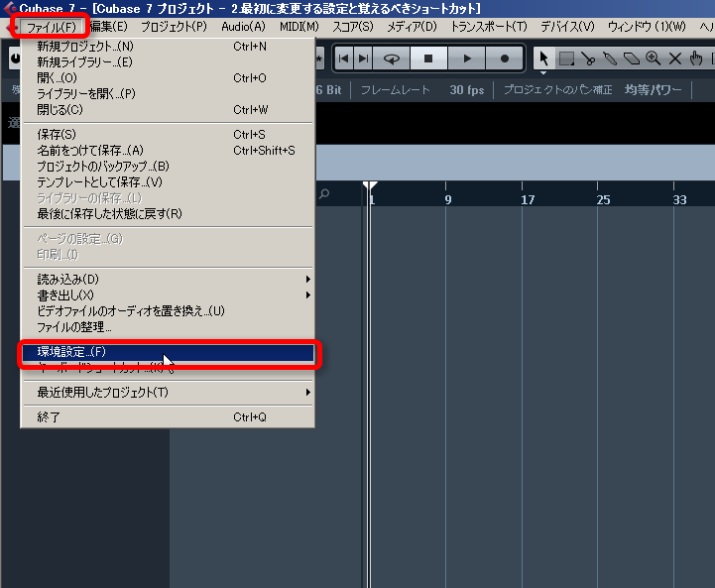Open the ウィンドウ(1)(W) menu
Image resolution: width=715 pixels, height=588 pixels.
coord(647,27)
